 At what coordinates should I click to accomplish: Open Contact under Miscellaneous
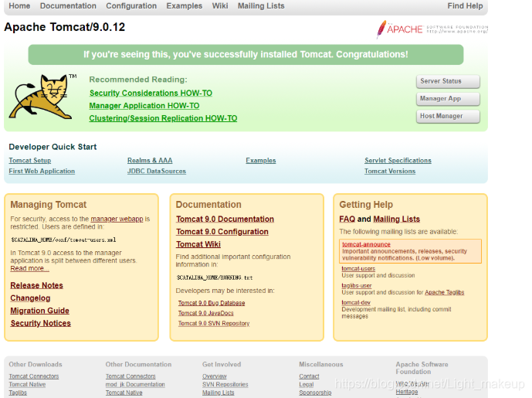point(309,376)
